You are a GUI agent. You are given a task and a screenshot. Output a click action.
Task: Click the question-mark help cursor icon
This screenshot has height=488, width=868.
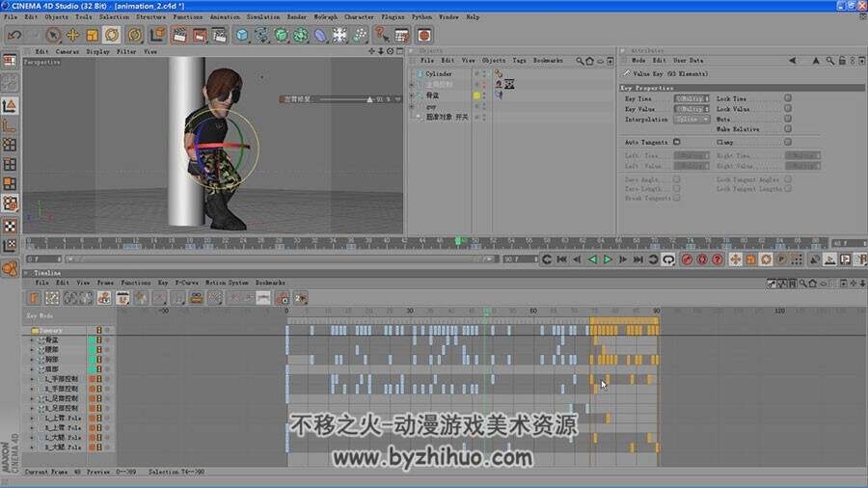[381, 36]
